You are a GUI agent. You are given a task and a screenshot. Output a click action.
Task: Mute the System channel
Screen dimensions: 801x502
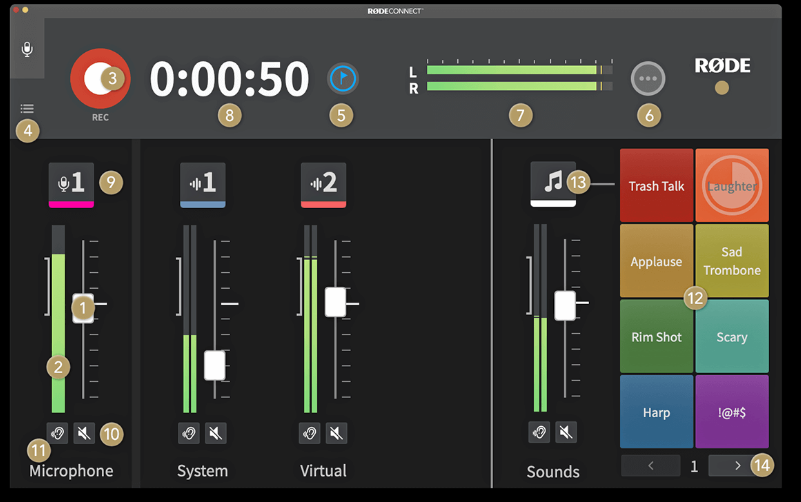[216, 433]
